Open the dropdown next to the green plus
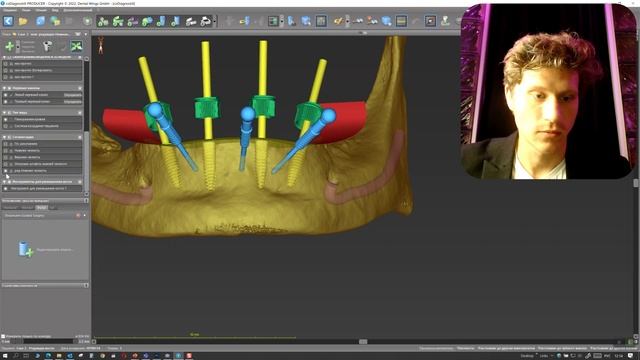Screen dimensions: 640x360 click(18, 46)
